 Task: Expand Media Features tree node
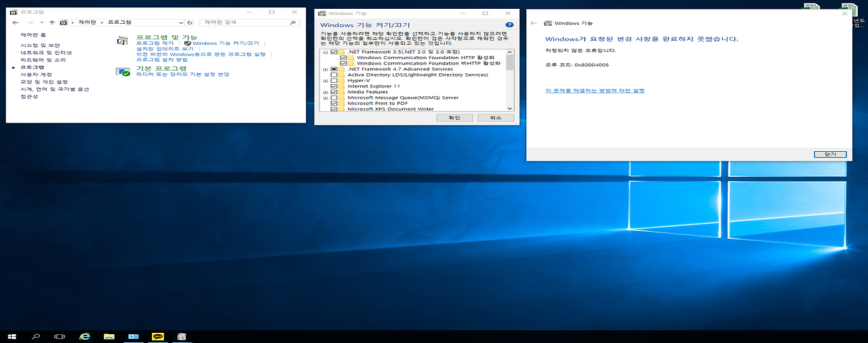(x=325, y=92)
